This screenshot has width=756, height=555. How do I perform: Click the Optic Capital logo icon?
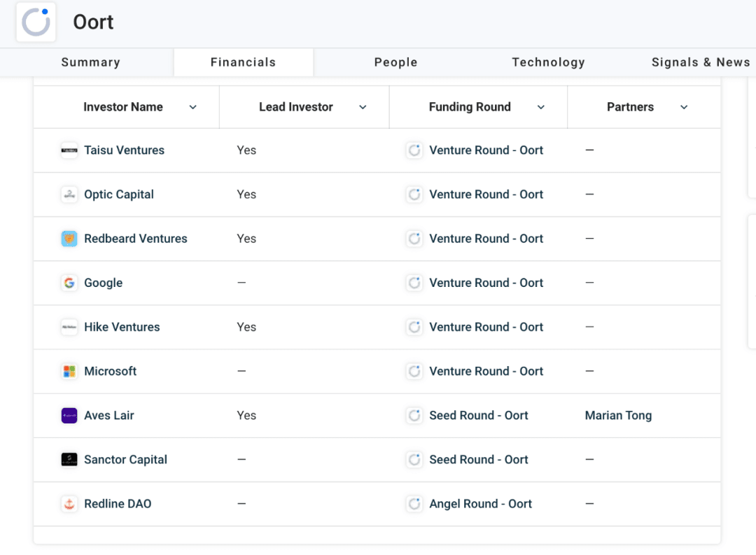pyautogui.click(x=69, y=195)
